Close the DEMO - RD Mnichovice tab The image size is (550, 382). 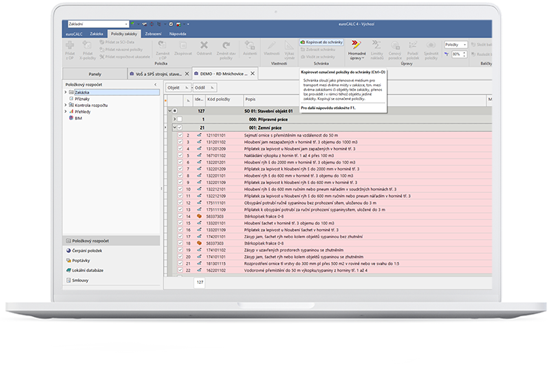[253, 74]
